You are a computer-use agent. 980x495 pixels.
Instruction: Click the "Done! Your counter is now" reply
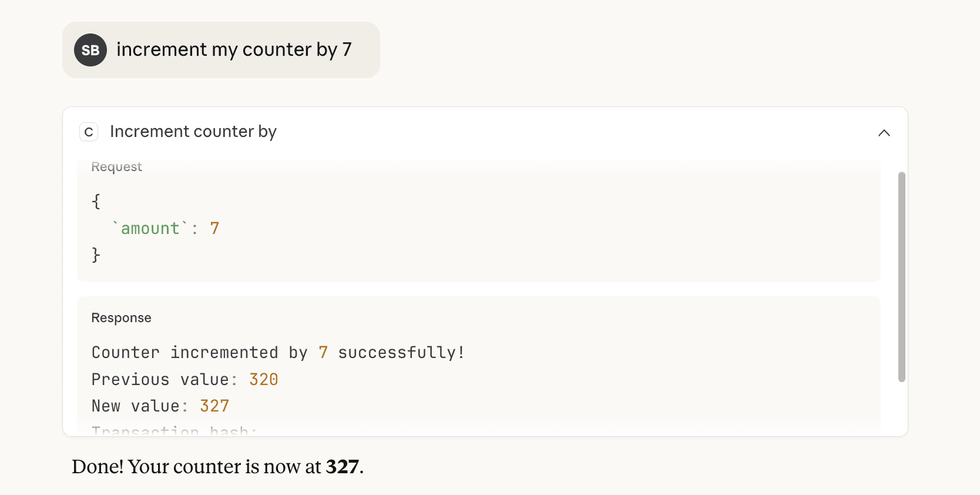coord(197,467)
